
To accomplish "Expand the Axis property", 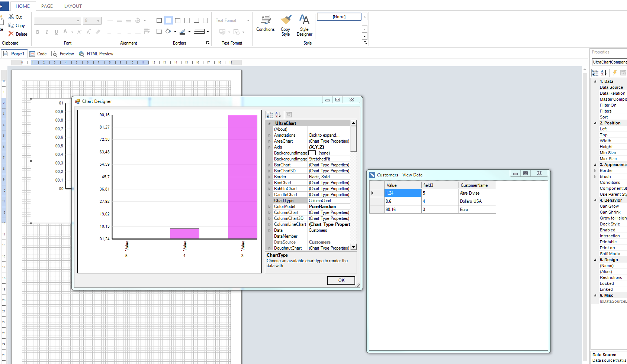I will [x=270, y=147].
